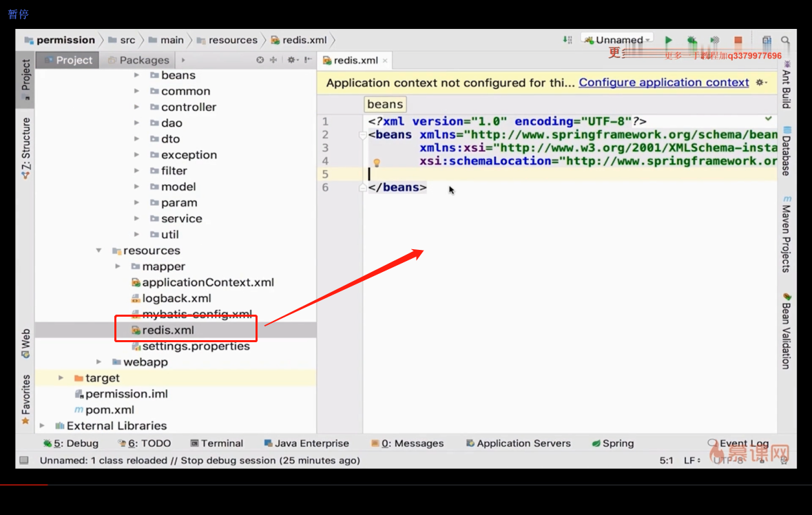This screenshot has width=812, height=515.
Task: Switch to the Packages view tab
Action: [x=138, y=60]
